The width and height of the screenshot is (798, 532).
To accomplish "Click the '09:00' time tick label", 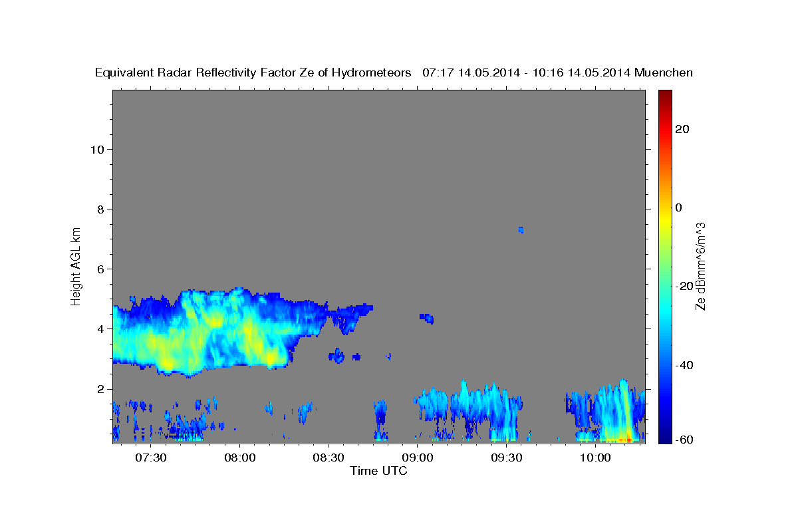I will pyautogui.click(x=417, y=458).
